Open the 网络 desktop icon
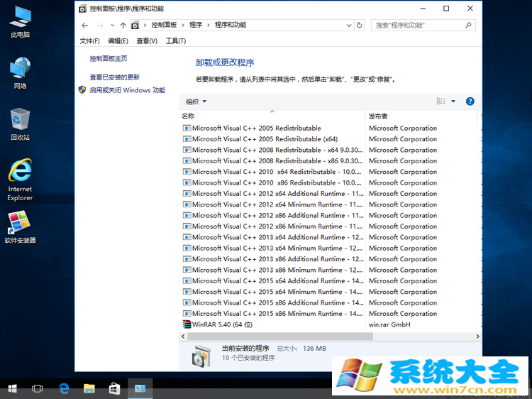532x399 pixels. [x=21, y=72]
